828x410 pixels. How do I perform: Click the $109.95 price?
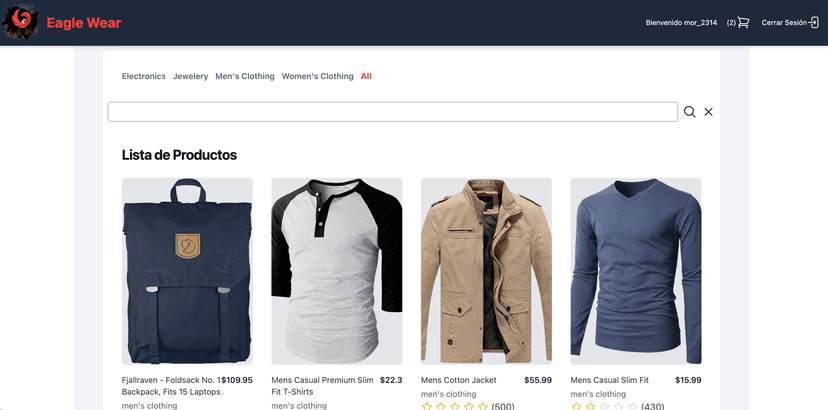pyautogui.click(x=237, y=380)
